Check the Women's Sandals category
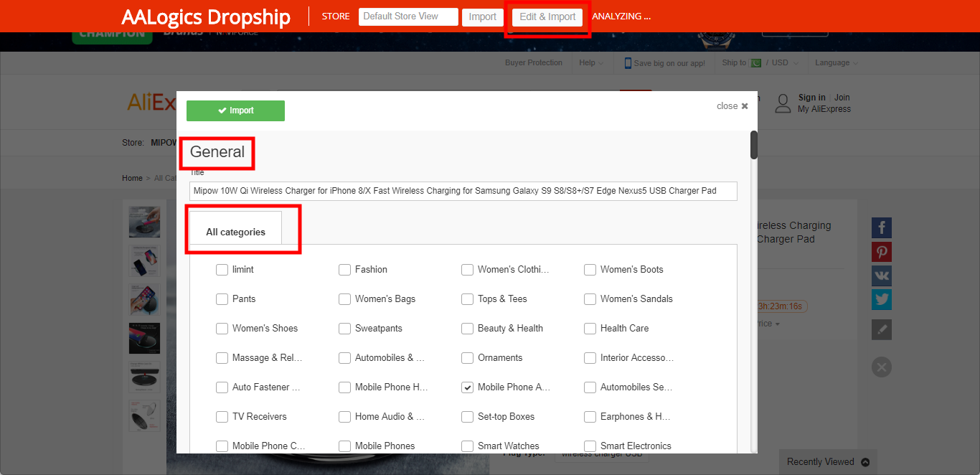Viewport: 980px width, 475px height. click(x=590, y=299)
